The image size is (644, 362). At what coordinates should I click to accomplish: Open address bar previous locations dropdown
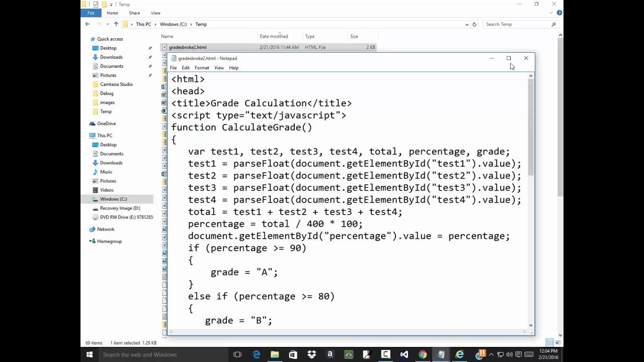467,24
